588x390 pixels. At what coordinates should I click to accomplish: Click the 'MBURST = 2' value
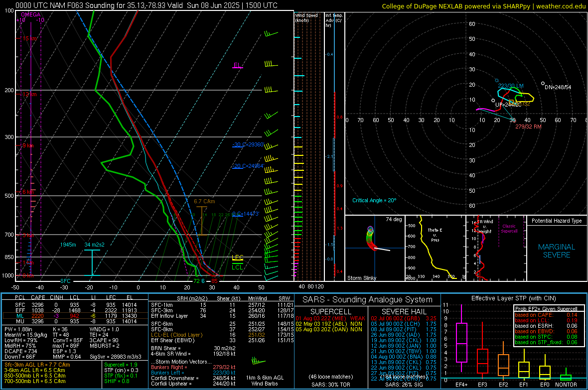[104, 346]
